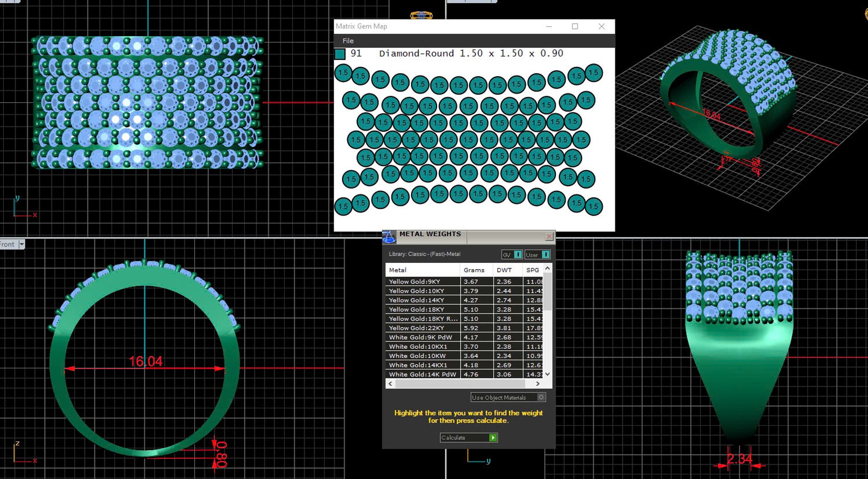
Task: Click the 16.04 diameter dimension in Front view
Action: 146,361
